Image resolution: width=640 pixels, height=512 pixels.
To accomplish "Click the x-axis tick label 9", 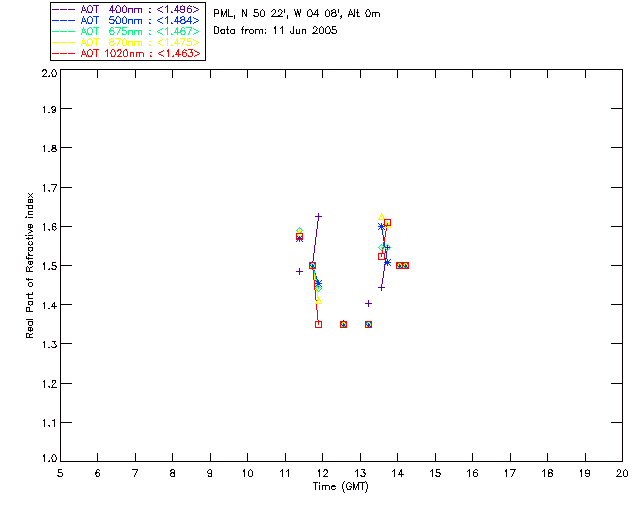I will click(210, 473).
